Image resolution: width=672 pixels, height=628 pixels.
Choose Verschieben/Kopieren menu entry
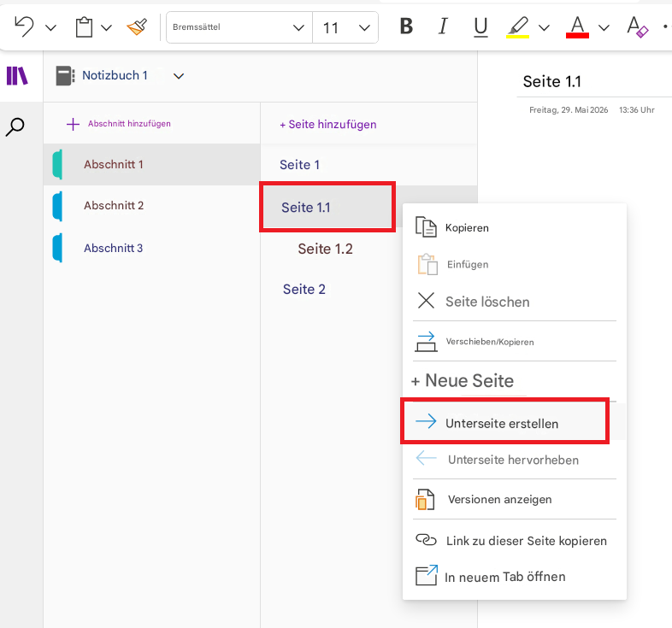tap(515, 342)
